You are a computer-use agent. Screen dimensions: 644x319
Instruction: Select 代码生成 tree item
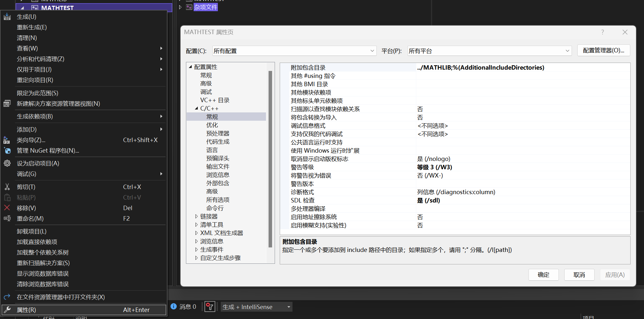tap(218, 141)
